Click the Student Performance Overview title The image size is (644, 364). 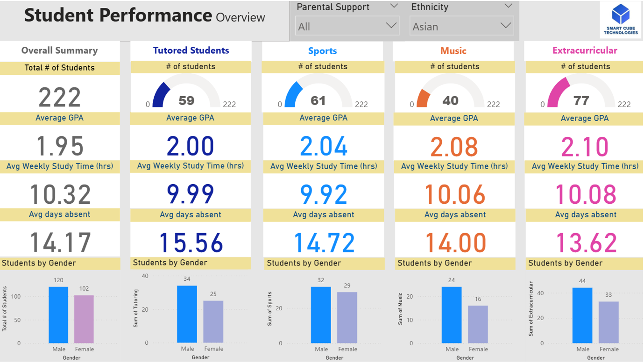tap(145, 16)
